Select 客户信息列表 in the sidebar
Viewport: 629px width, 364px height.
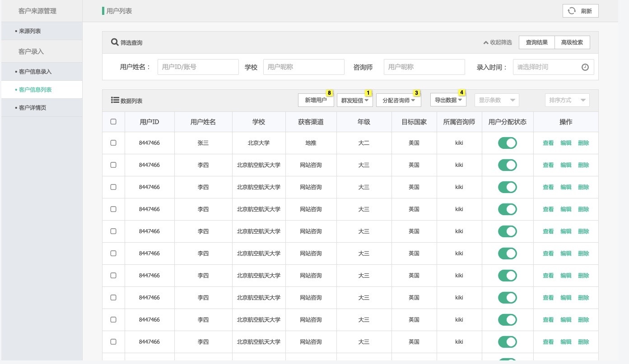42,90
